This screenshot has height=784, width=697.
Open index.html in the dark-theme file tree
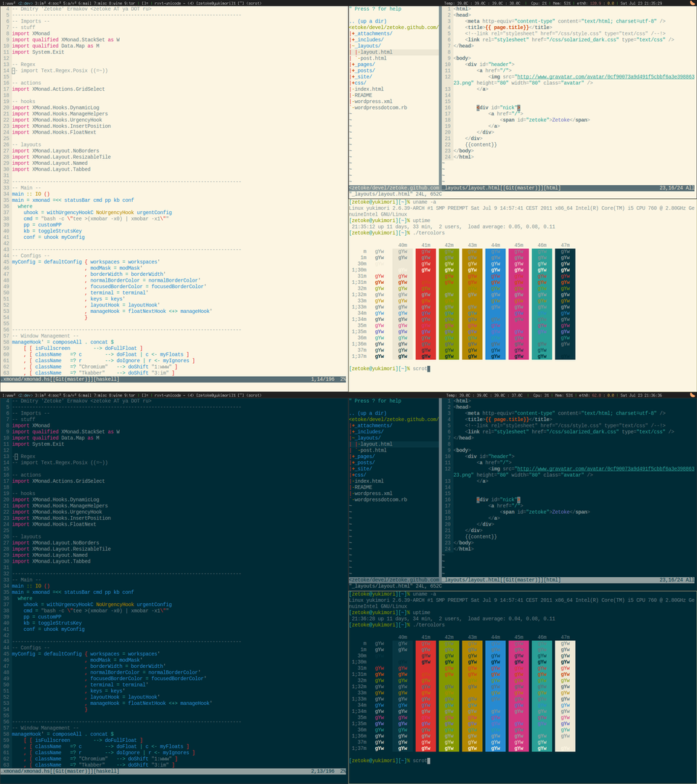click(369, 481)
